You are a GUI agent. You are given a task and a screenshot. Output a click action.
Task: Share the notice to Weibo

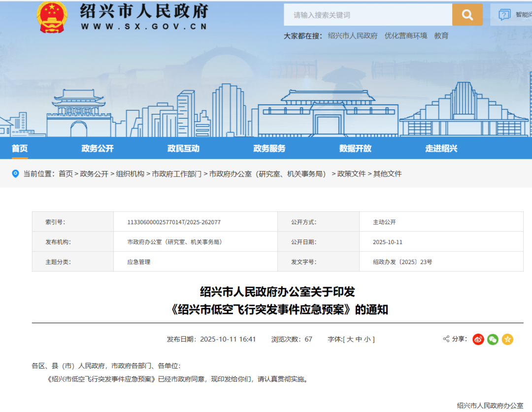(478, 339)
